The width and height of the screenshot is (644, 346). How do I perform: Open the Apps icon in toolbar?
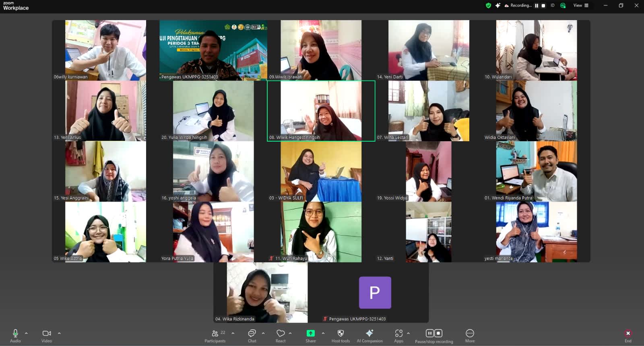pyautogui.click(x=398, y=333)
